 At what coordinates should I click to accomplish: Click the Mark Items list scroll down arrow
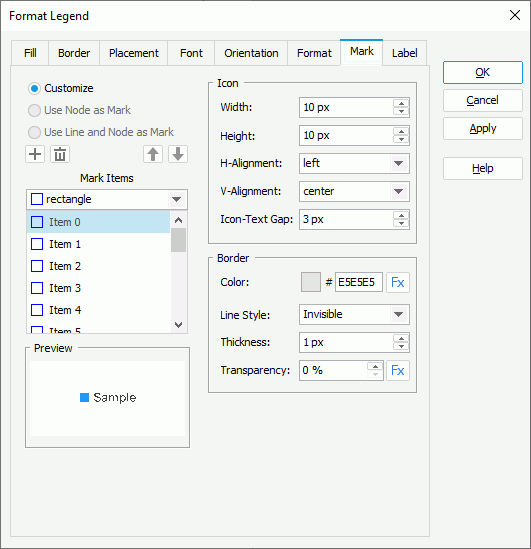(x=179, y=325)
